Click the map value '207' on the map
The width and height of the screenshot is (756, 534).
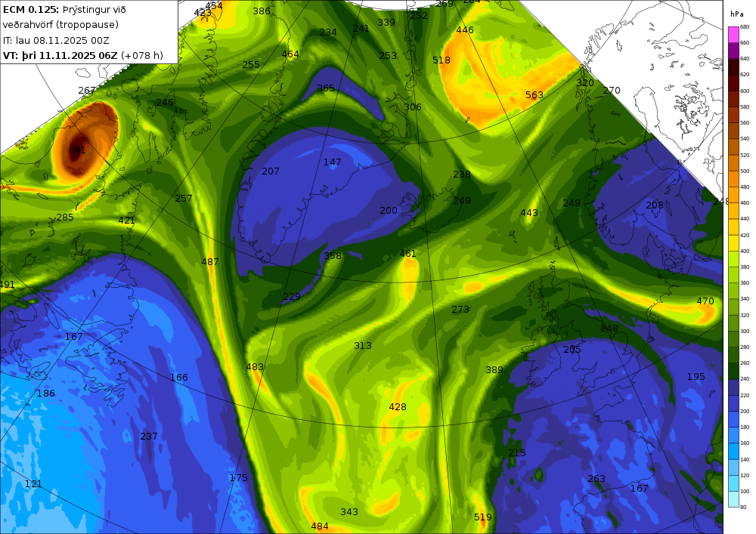(x=271, y=171)
